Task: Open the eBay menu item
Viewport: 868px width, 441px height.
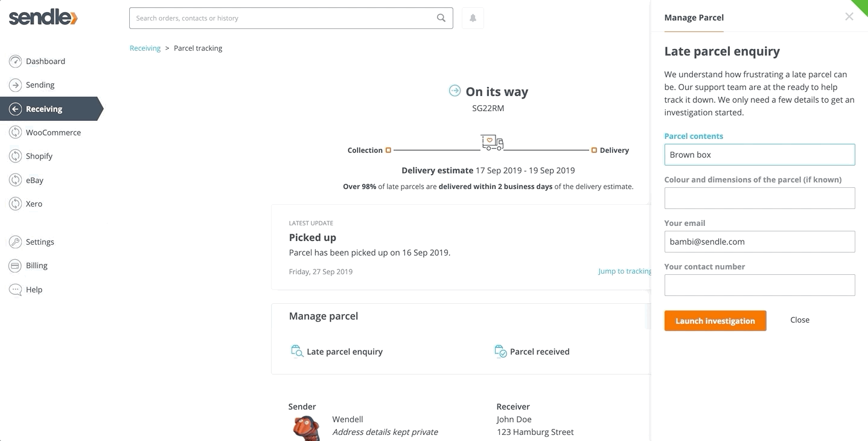Action: pos(34,180)
